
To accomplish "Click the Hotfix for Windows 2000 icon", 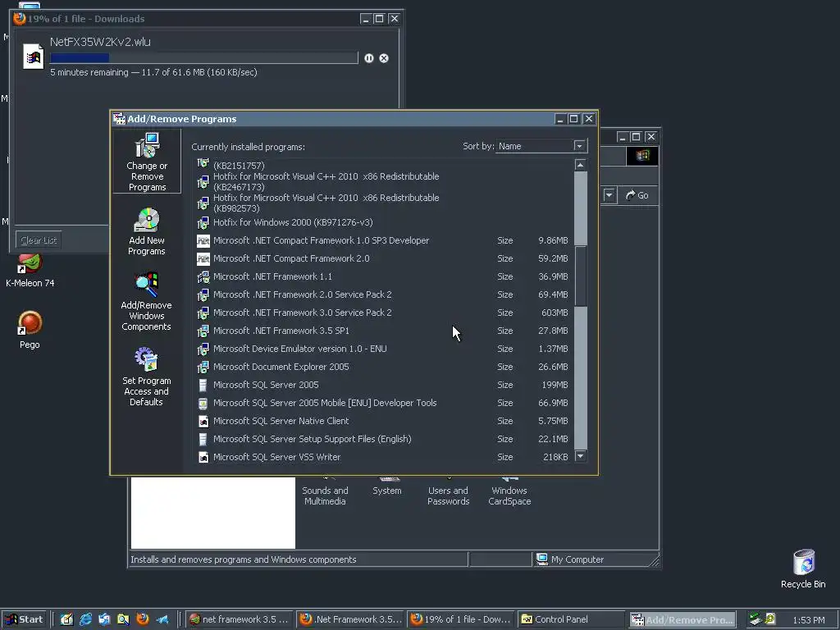I will click(x=203, y=222).
